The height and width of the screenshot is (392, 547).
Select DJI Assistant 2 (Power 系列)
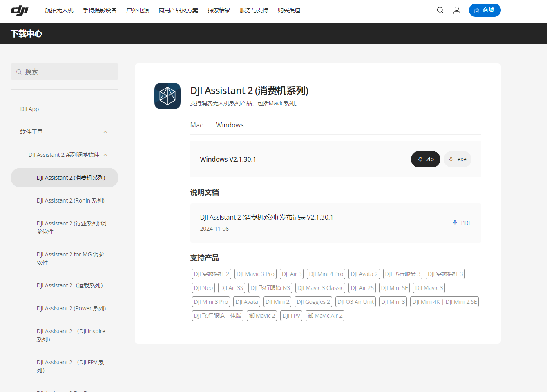click(x=71, y=308)
